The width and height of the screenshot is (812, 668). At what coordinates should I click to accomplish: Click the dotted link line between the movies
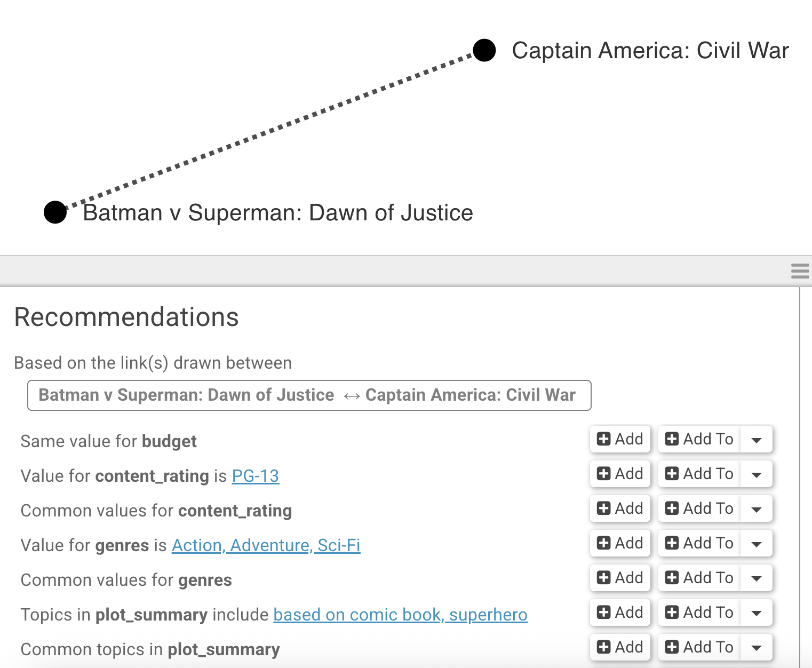269,131
